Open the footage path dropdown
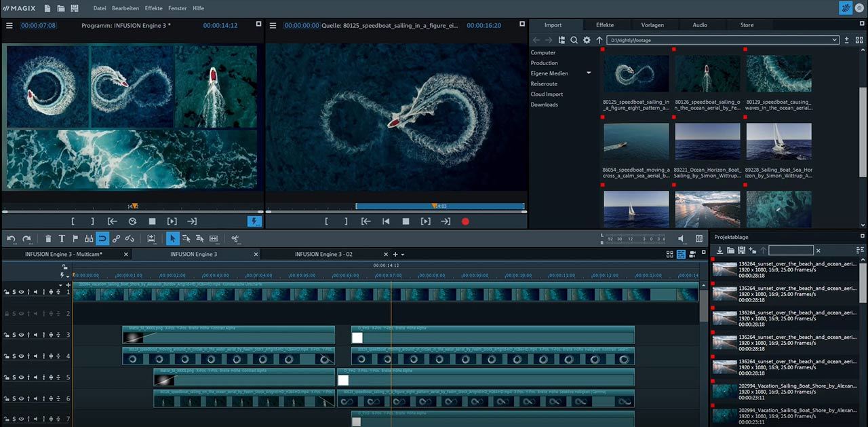 coord(835,40)
